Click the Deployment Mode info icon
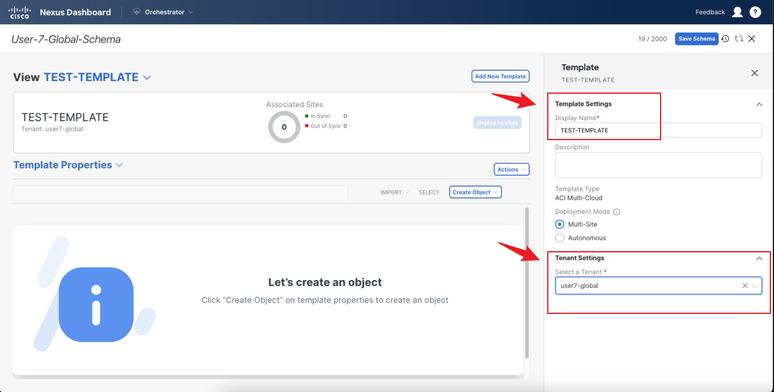 (x=616, y=212)
